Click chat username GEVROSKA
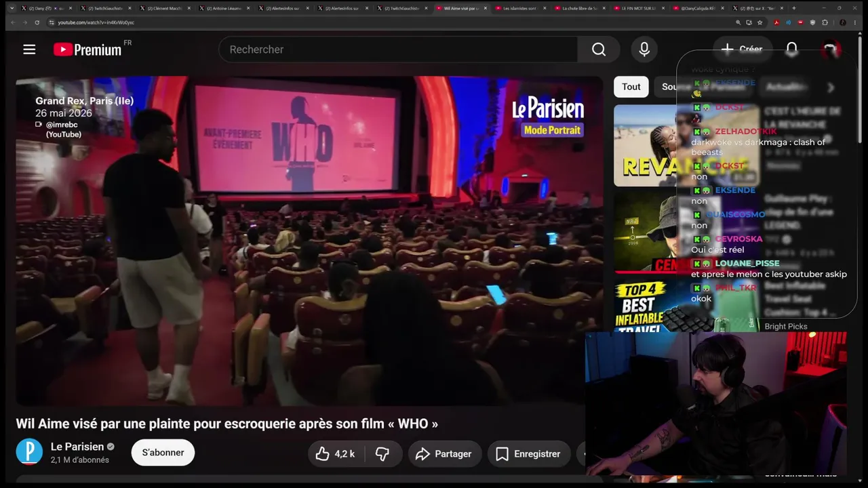 coord(738,239)
